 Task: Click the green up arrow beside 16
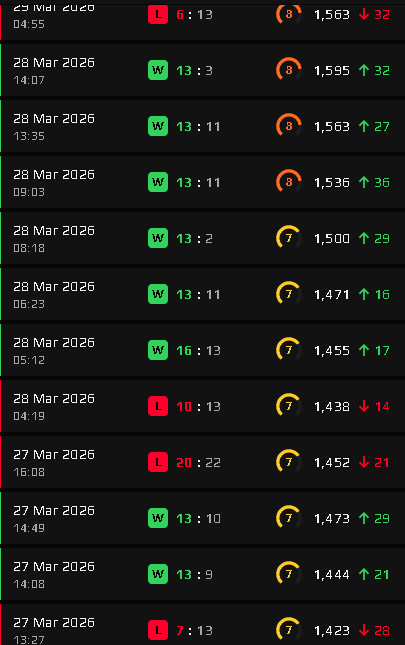(363, 294)
